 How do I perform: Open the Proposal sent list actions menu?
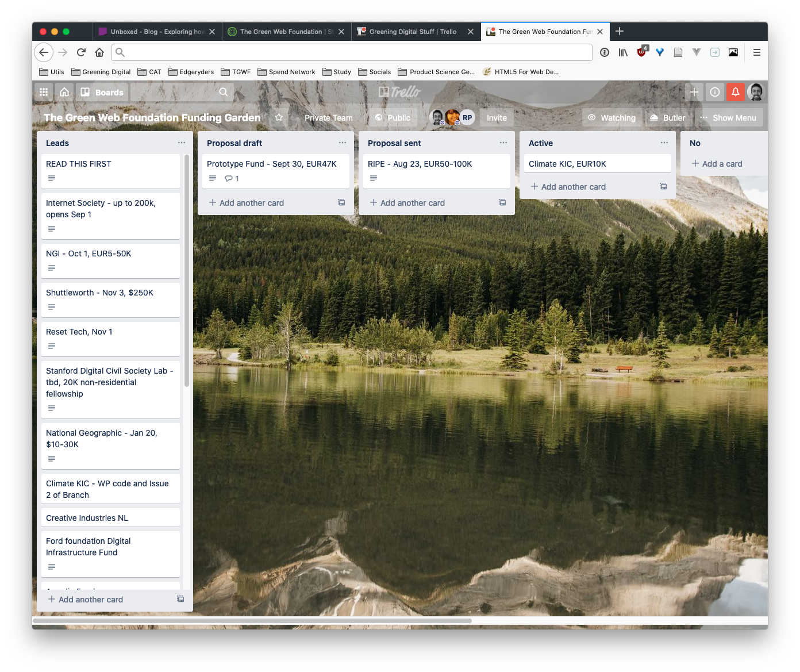[x=503, y=143]
